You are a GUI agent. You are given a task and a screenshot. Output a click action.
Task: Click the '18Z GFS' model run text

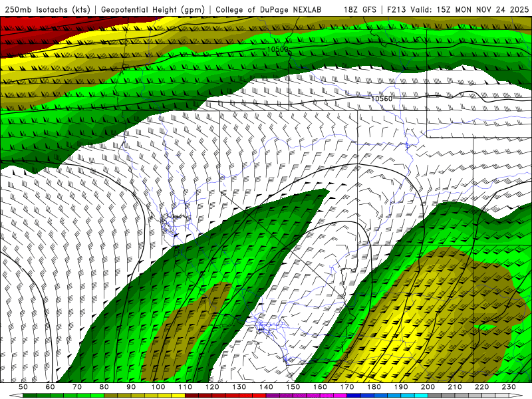click(360, 10)
